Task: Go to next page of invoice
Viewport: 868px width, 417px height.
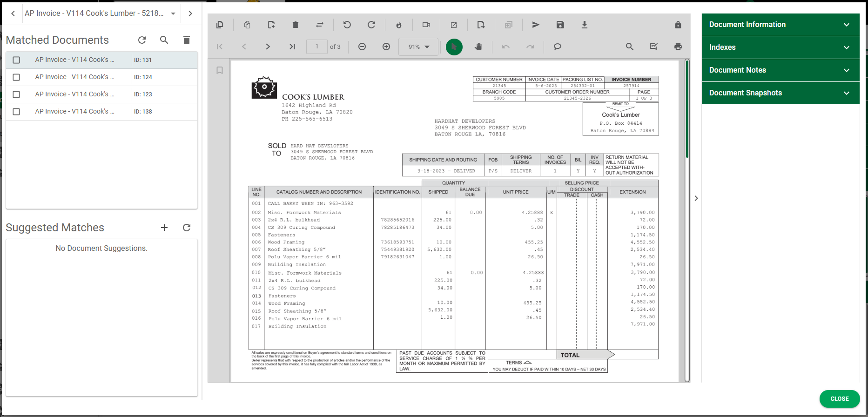Action: pos(268,47)
